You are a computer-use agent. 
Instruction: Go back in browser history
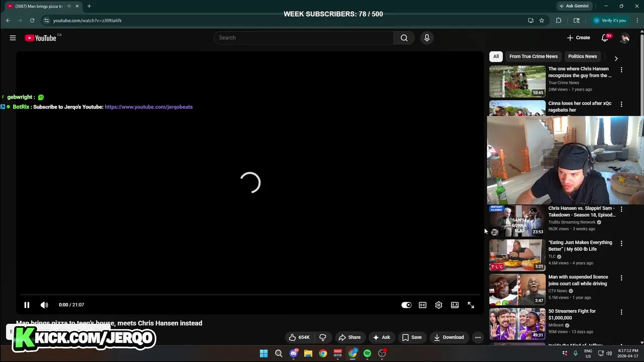pyautogui.click(x=8, y=21)
